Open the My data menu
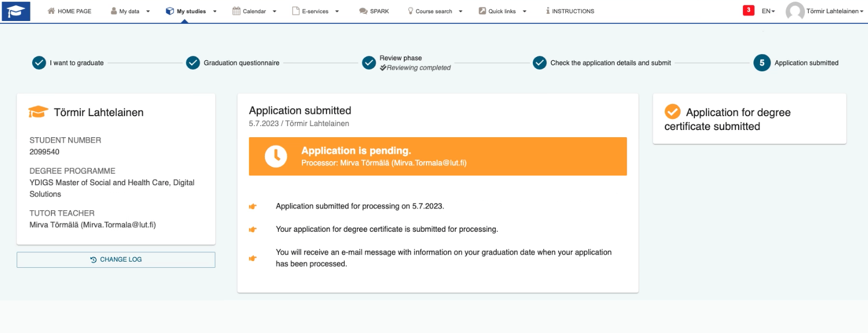This screenshot has width=868, height=333. pos(130,11)
